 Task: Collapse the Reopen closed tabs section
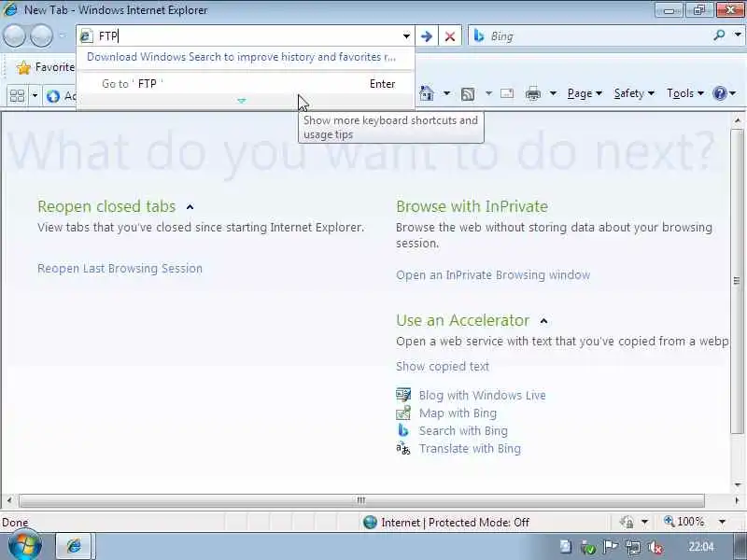click(x=190, y=207)
